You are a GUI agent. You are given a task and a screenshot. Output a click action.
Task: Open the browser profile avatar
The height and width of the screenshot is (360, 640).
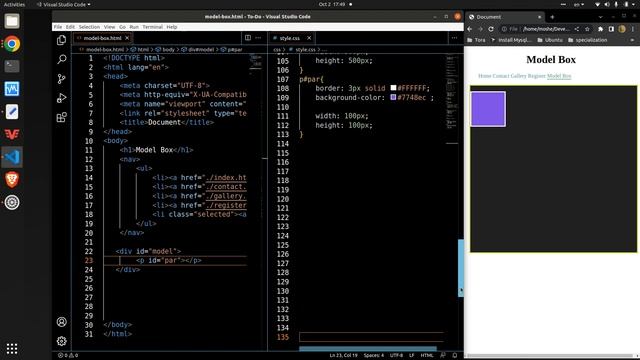point(622,29)
